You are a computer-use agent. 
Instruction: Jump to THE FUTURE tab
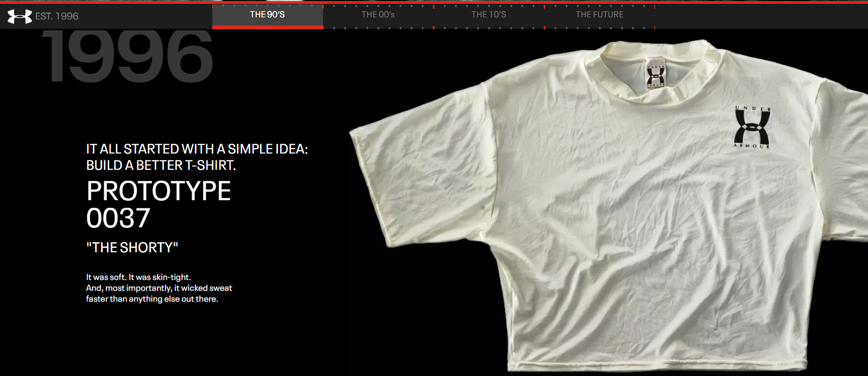pyautogui.click(x=599, y=15)
